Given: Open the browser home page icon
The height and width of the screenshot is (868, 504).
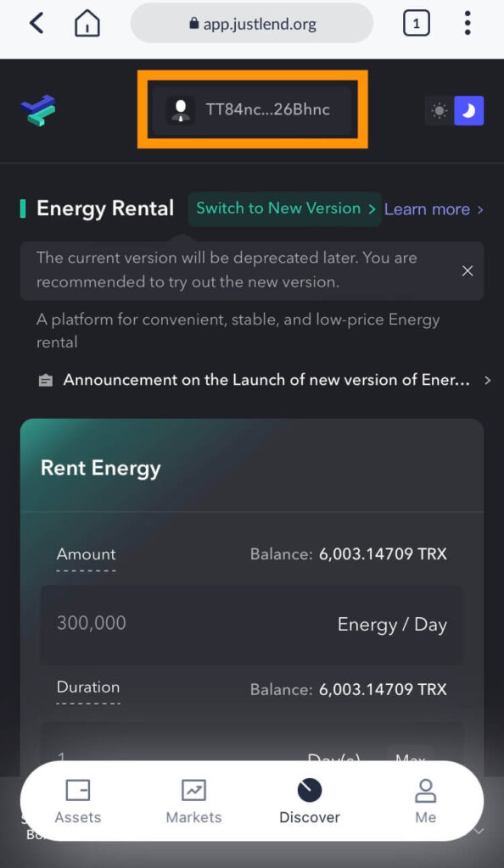Looking at the screenshot, I should (87, 24).
